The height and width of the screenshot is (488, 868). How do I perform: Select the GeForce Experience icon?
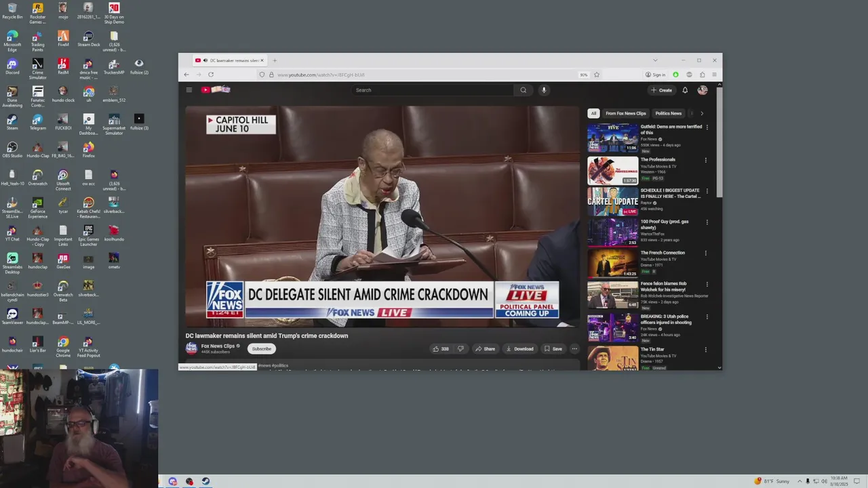[x=37, y=208]
